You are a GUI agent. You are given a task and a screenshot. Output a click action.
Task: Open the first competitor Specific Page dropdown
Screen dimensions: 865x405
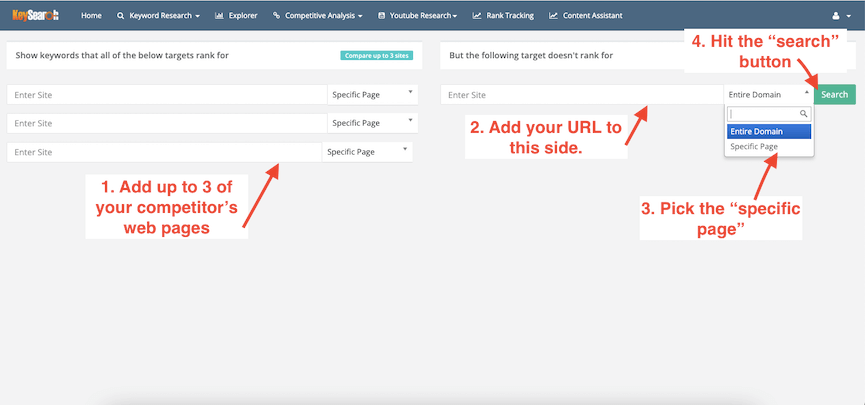[373, 94]
